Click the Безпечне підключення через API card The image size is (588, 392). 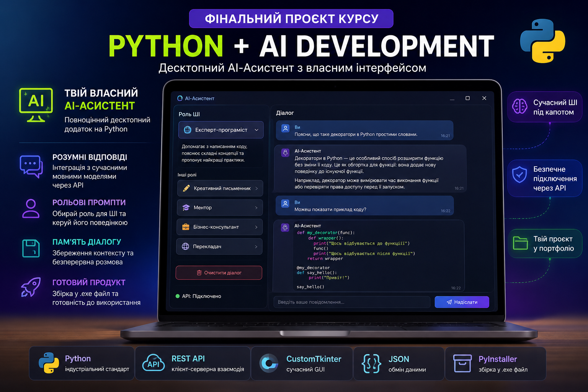click(545, 178)
